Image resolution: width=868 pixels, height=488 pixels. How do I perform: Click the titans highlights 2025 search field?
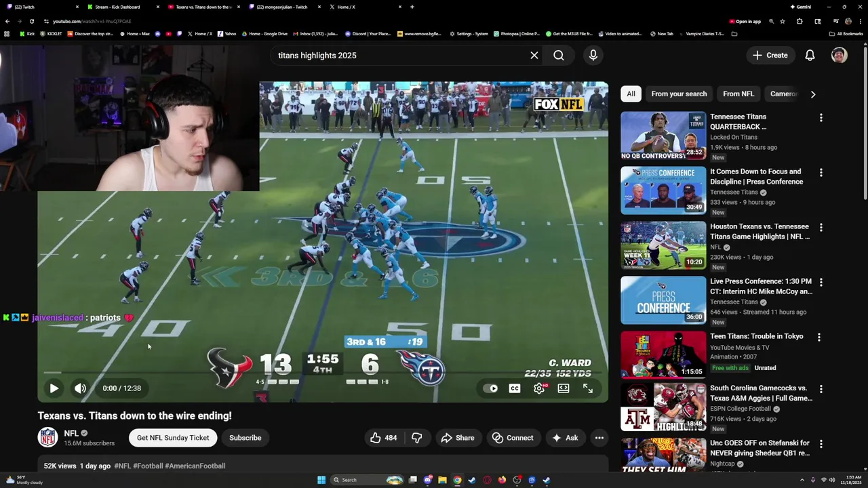400,56
